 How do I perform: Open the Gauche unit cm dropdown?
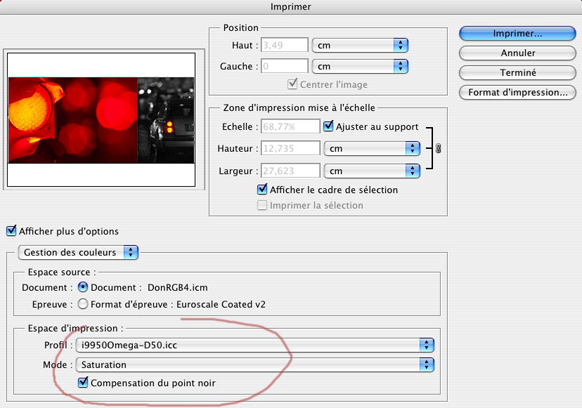pos(360,66)
